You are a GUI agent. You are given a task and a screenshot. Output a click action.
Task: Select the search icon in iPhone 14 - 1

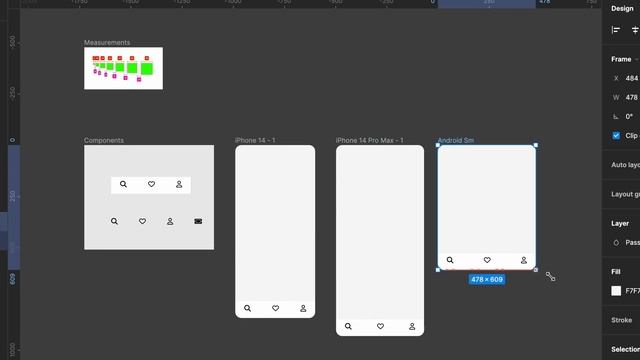pyautogui.click(x=247, y=308)
